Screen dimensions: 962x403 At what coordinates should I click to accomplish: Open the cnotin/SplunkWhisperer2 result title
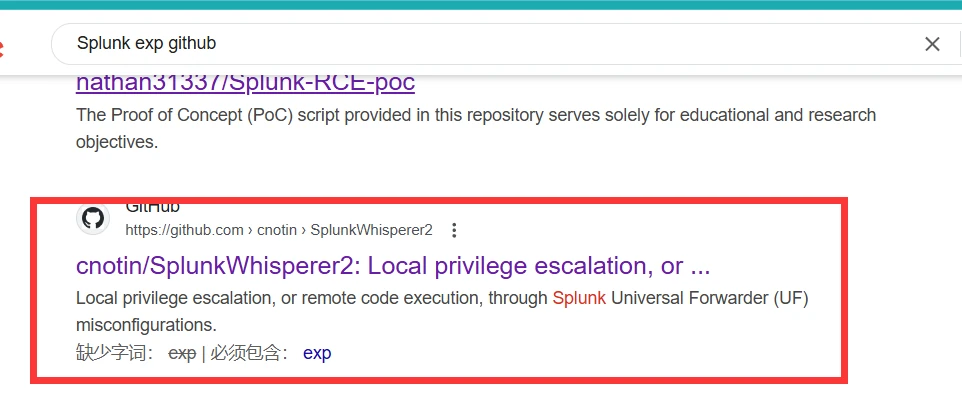coord(393,266)
